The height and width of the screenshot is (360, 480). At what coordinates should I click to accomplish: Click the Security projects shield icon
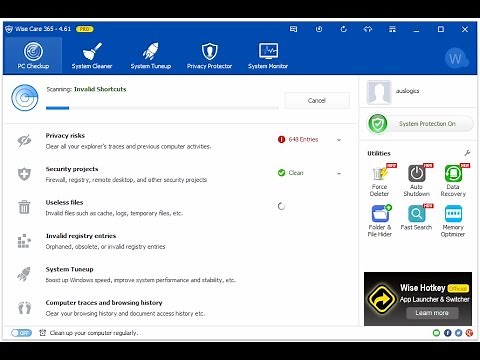(24, 174)
